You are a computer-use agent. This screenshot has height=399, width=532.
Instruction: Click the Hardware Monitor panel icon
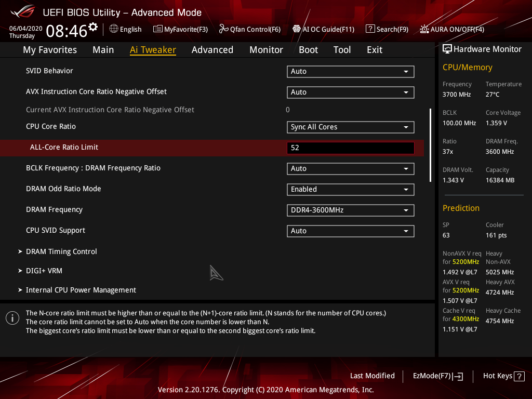[x=447, y=48]
